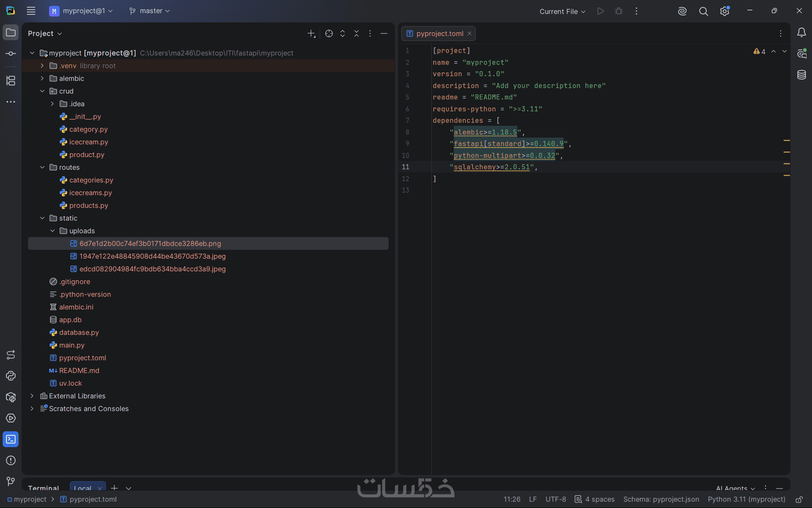Select database.py file
The width and height of the screenshot is (812, 508).
click(x=79, y=332)
